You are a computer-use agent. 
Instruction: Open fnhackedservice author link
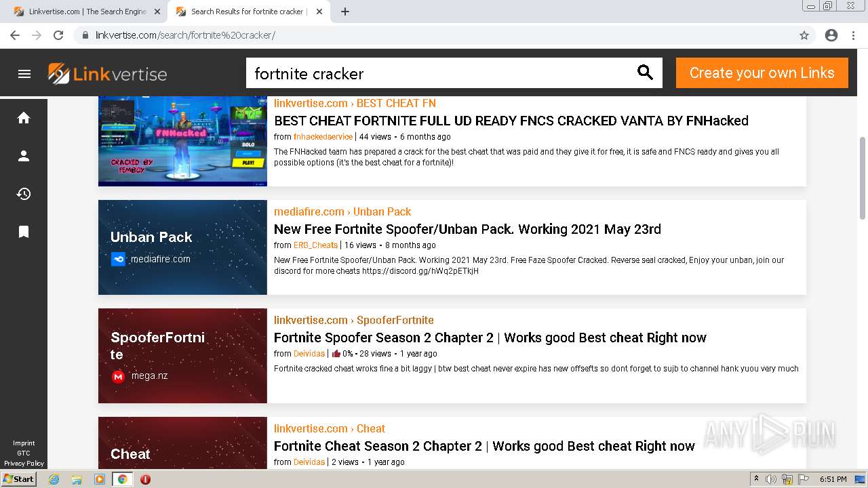323,137
